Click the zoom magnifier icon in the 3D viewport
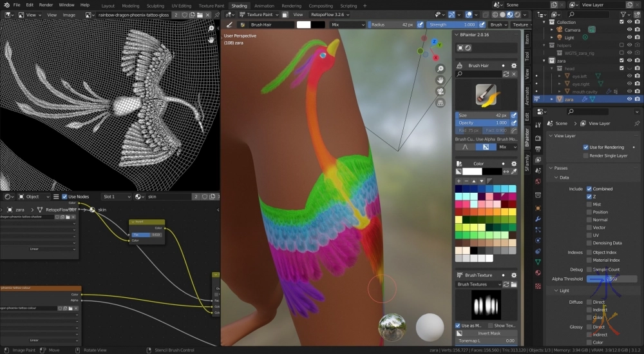Viewport: 644px width, 354px height. 440,69
